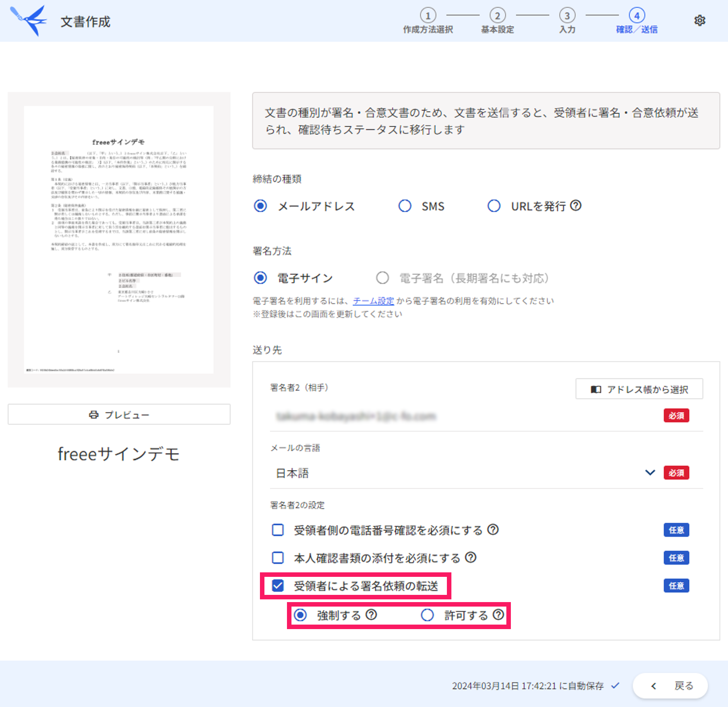Open settings gear icon in header
This screenshot has height=707, width=728.
700,21
